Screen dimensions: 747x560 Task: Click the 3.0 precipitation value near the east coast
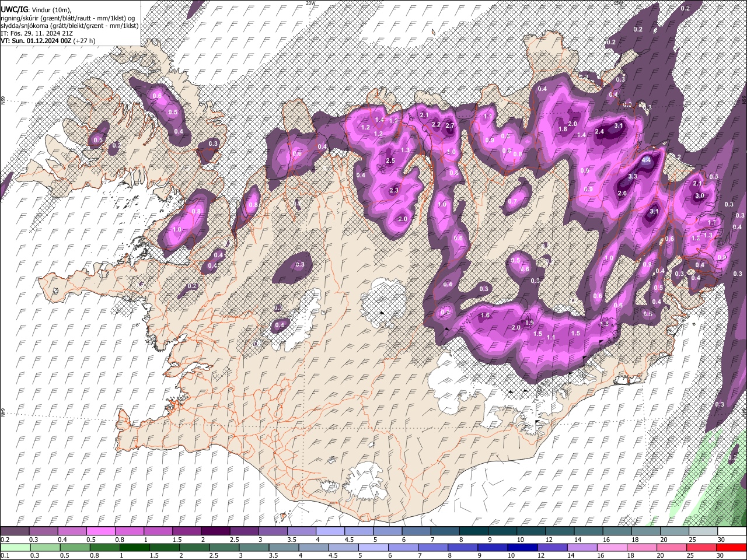pos(700,195)
